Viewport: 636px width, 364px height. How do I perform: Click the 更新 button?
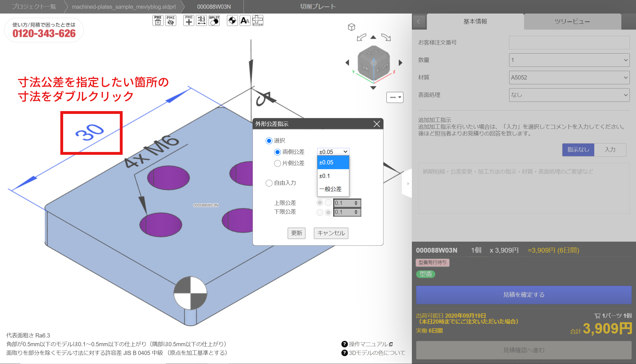click(297, 233)
